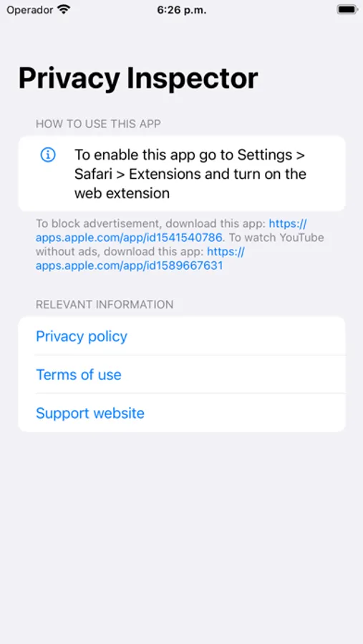Tap the battery icon in status bar

(x=347, y=9)
